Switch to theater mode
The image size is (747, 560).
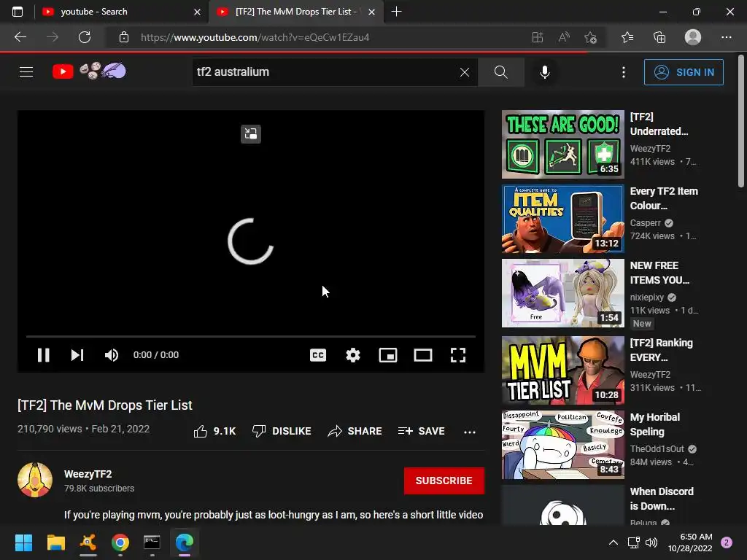point(423,355)
